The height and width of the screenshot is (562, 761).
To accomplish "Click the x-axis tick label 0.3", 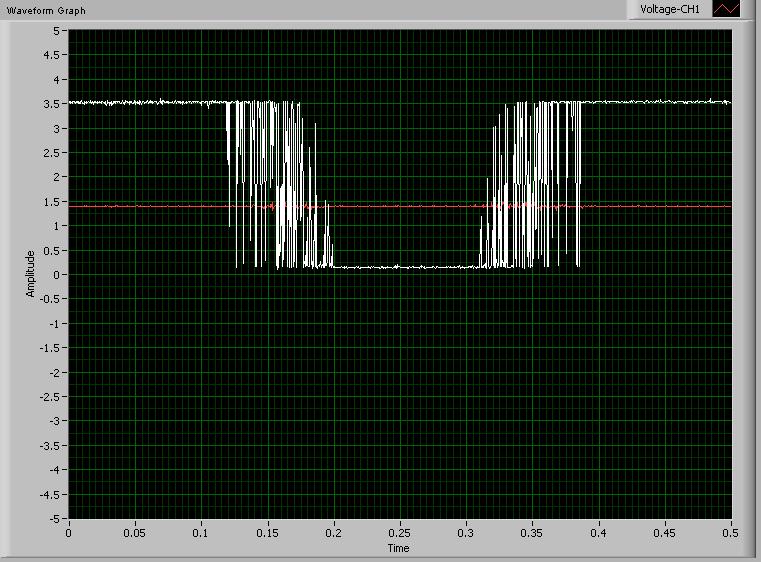I will [x=466, y=533].
